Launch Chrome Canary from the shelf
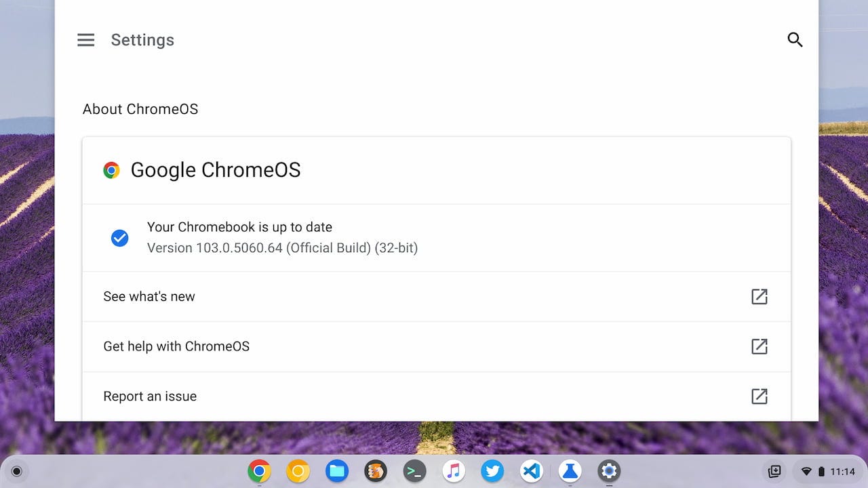868x488 pixels. click(298, 471)
